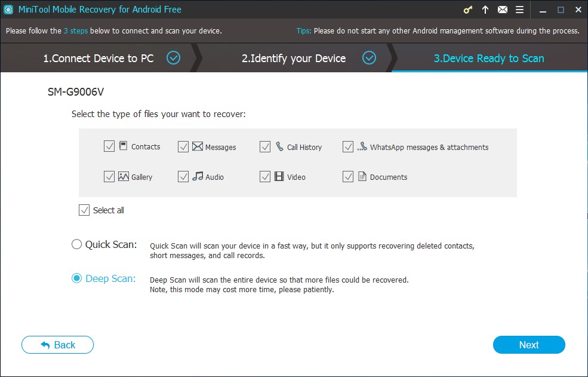
Task: Click the Video film strip icon
Action: (279, 176)
